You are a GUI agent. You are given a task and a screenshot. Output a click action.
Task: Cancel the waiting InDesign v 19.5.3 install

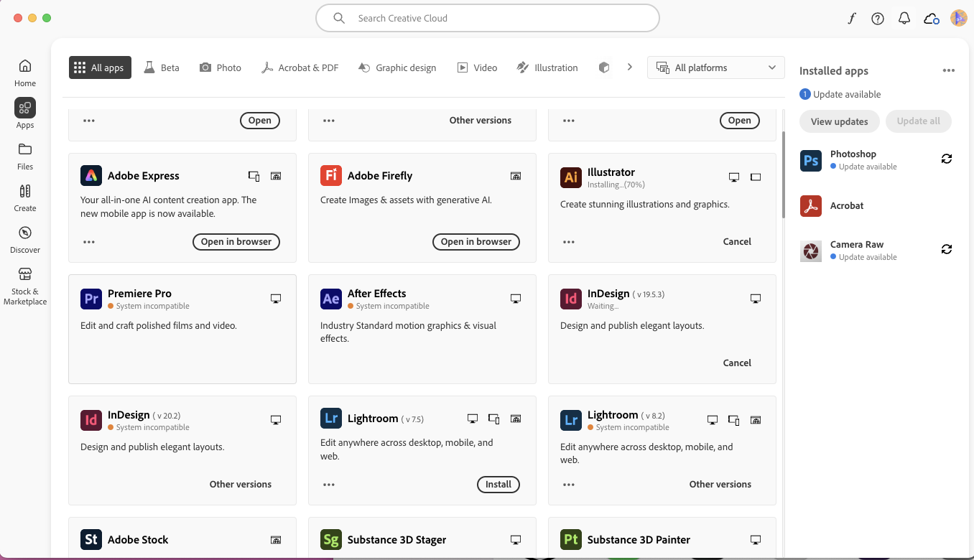(737, 363)
